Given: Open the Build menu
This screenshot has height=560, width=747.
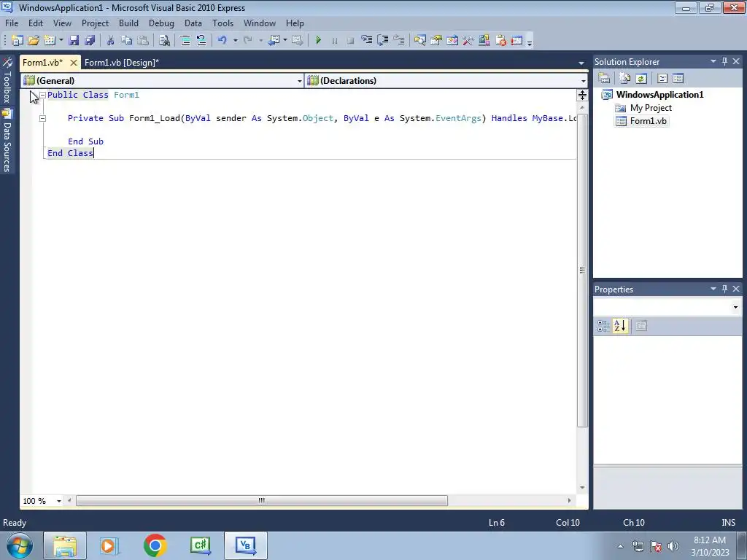Looking at the screenshot, I should pyautogui.click(x=128, y=23).
